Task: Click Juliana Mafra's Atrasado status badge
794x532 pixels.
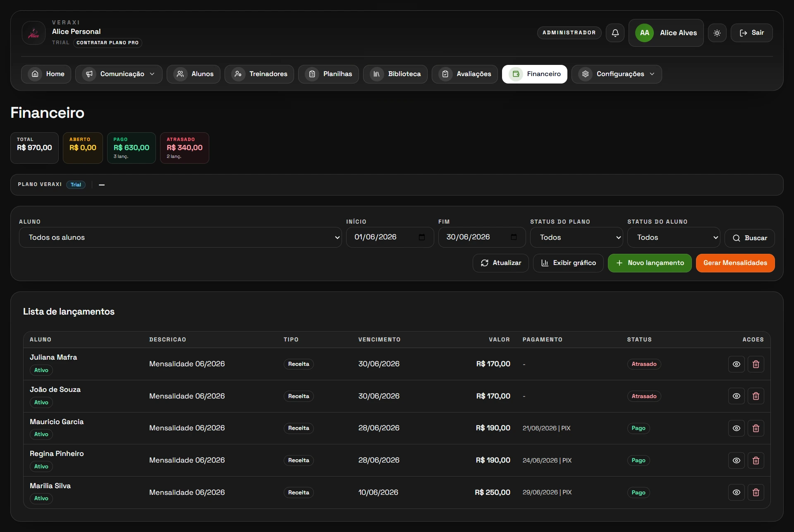Action: click(x=644, y=364)
